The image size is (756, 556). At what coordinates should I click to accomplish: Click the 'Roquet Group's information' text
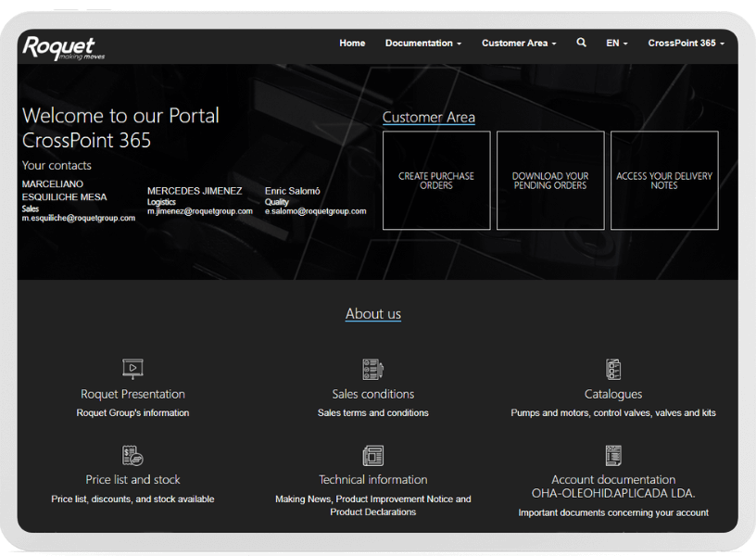pyautogui.click(x=132, y=412)
